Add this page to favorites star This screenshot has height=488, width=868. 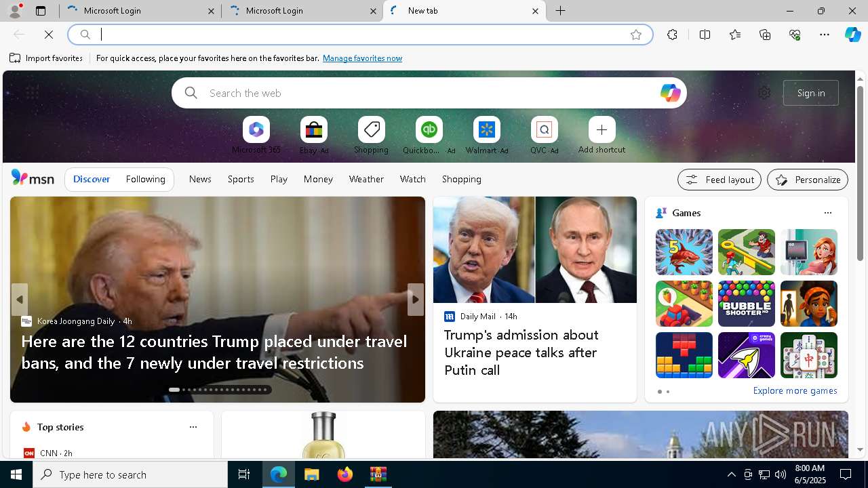click(x=635, y=35)
